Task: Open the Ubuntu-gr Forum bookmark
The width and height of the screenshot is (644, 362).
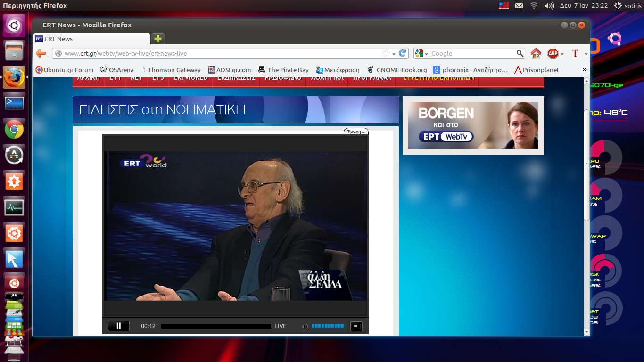Action: [65, 70]
